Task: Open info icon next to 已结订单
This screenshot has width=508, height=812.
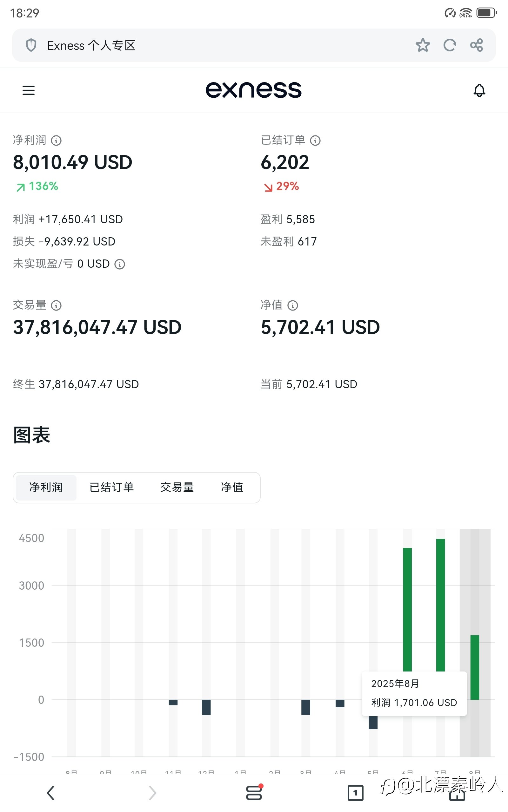Action: coord(315,140)
